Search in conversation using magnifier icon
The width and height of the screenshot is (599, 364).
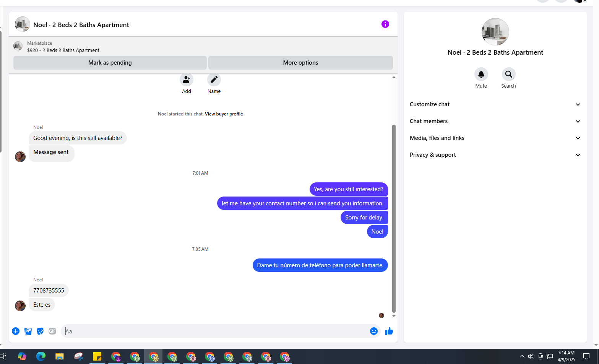click(508, 74)
